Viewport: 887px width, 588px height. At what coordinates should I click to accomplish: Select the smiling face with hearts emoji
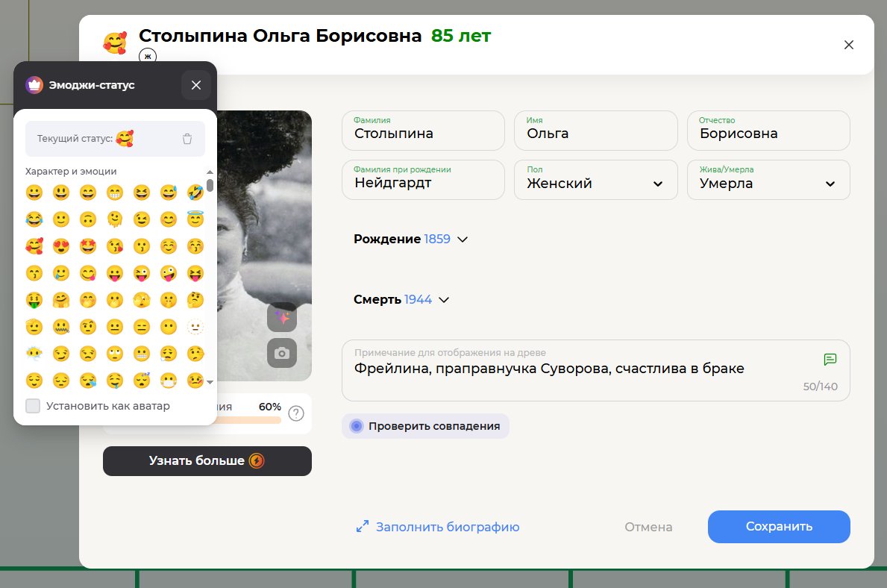coord(34,245)
